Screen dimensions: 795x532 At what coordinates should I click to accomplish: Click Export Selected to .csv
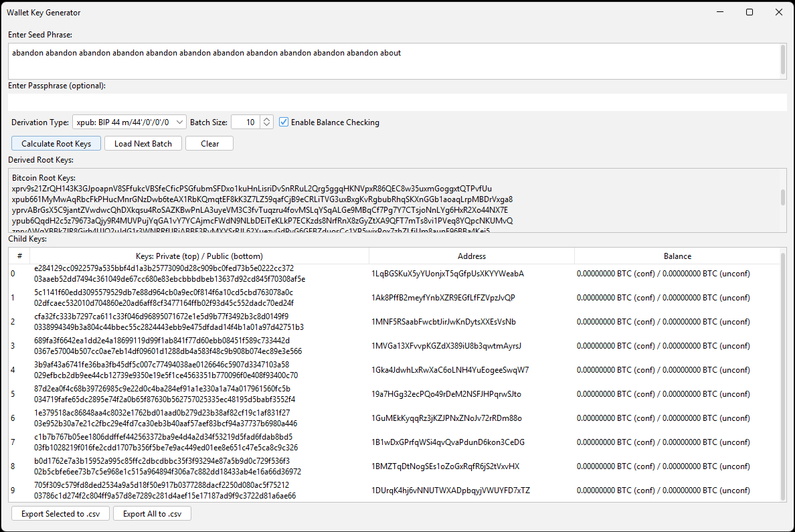tap(60, 513)
